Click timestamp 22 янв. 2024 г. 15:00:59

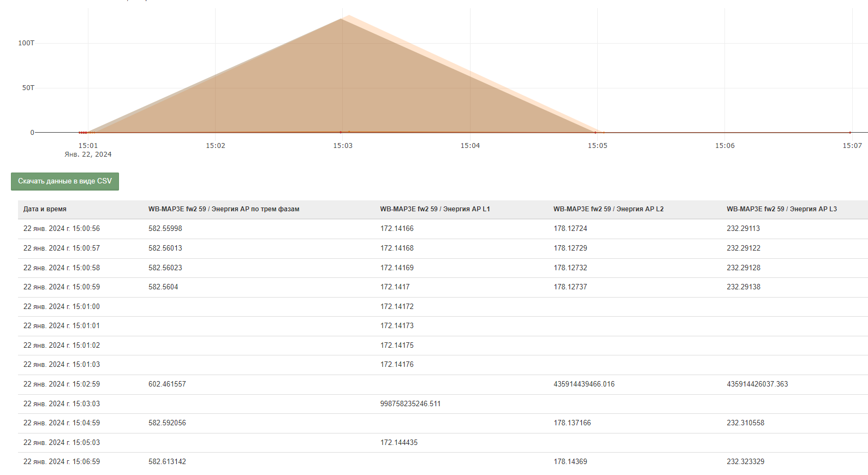62,287
